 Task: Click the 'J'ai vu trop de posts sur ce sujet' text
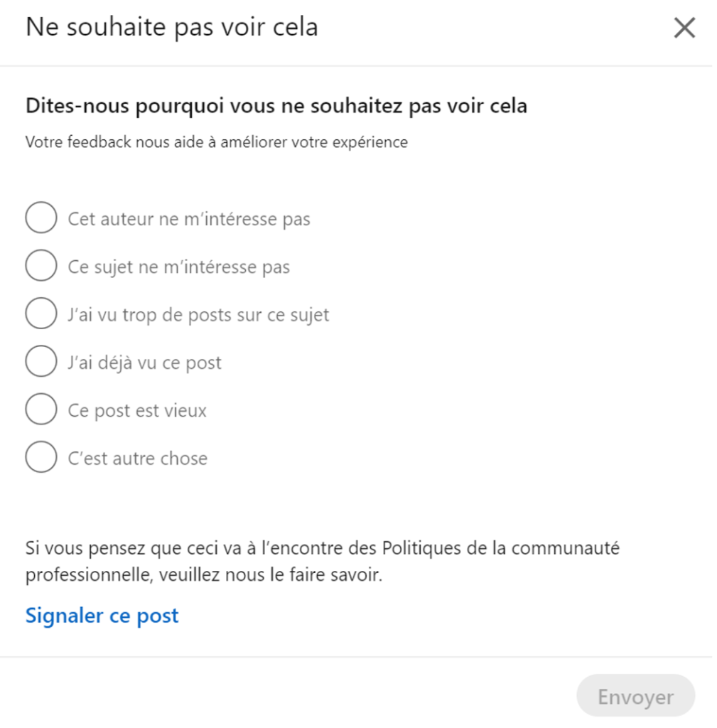(199, 315)
